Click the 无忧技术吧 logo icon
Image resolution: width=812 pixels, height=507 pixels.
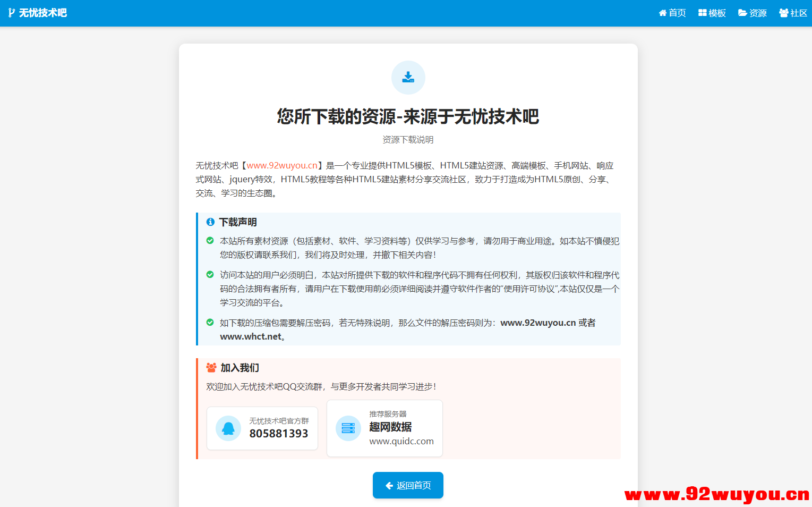[12, 13]
